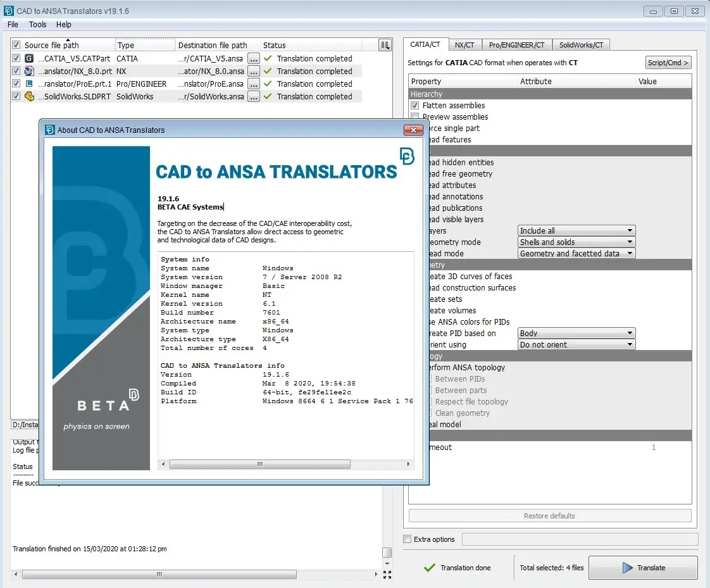Open the 'Geometry and facetted data' dropdown

[576, 254]
